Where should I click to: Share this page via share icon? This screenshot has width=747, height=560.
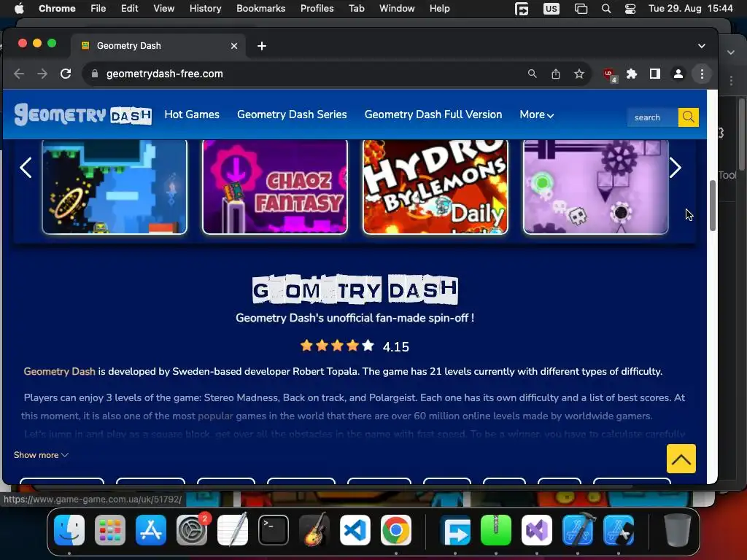point(555,74)
